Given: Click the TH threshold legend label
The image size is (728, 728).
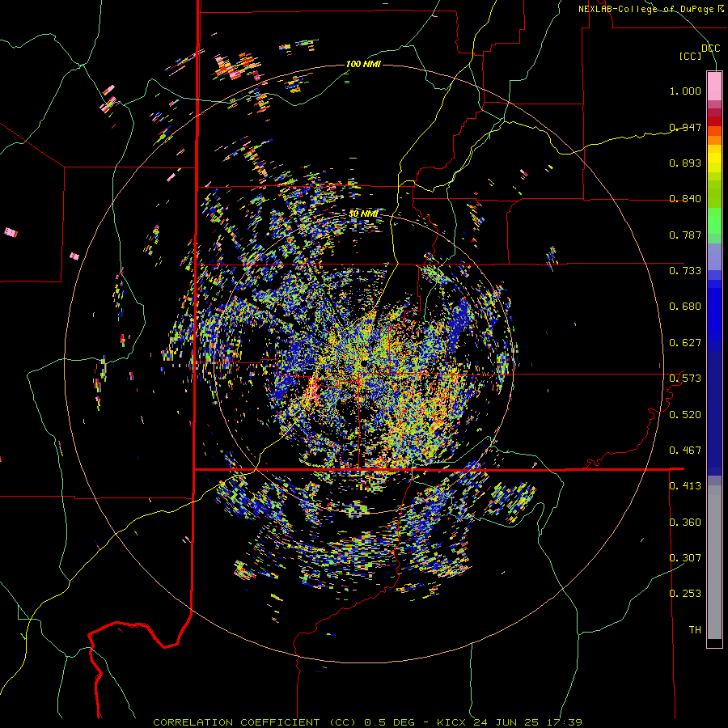Looking at the screenshot, I should (x=695, y=630).
